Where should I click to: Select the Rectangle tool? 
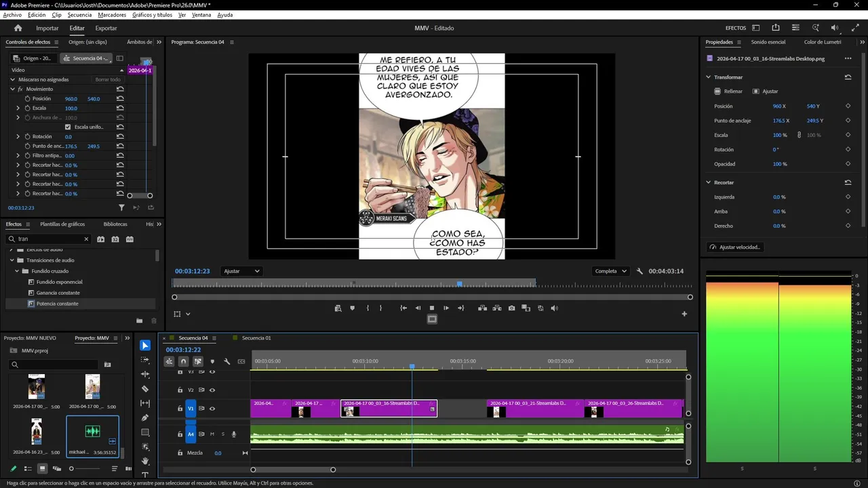click(145, 432)
